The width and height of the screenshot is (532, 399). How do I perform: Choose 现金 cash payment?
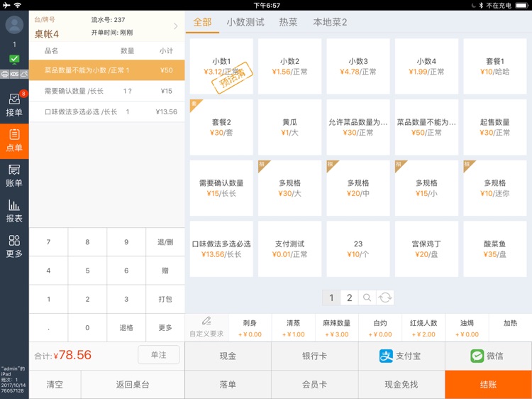click(228, 356)
